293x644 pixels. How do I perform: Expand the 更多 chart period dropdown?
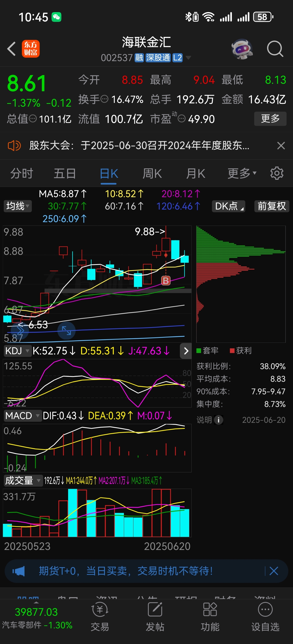click(242, 174)
